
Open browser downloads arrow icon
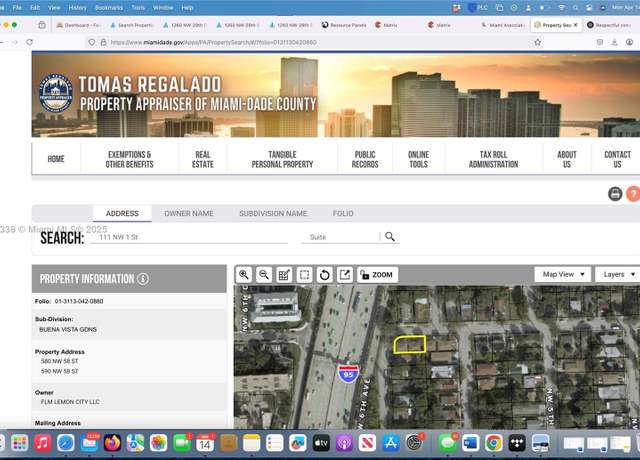(x=614, y=42)
